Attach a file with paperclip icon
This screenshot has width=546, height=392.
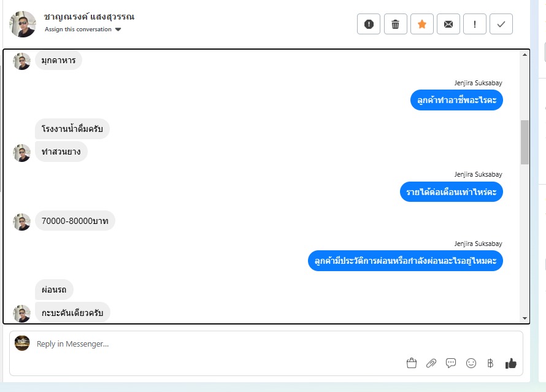point(431,363)
